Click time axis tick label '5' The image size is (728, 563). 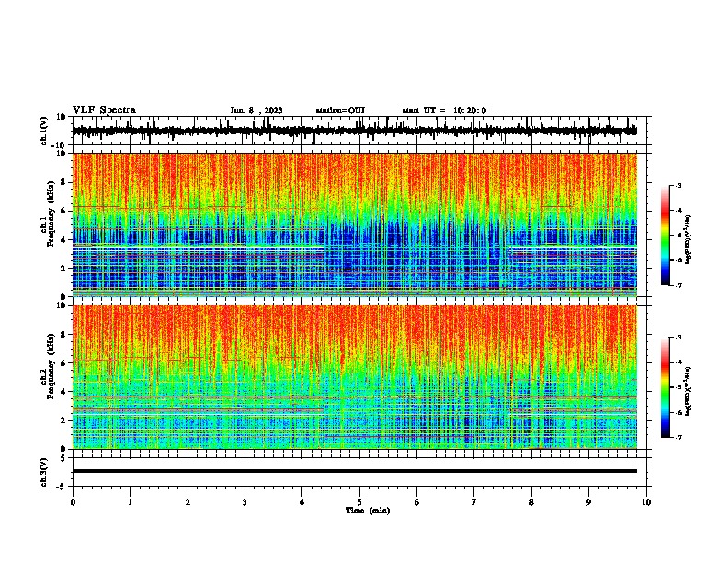tap(359, 502)
